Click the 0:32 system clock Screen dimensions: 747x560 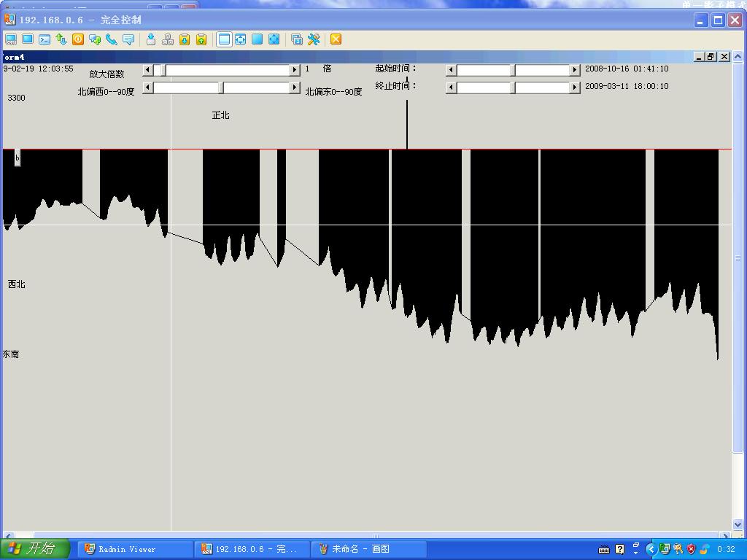(726, 550)
